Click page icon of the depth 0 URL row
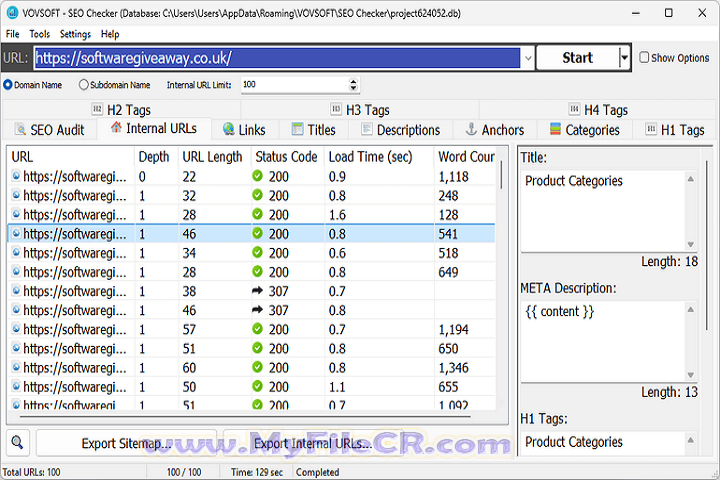Screen dimensions: 720x480 pyautogui.click(x=16, y=175)
